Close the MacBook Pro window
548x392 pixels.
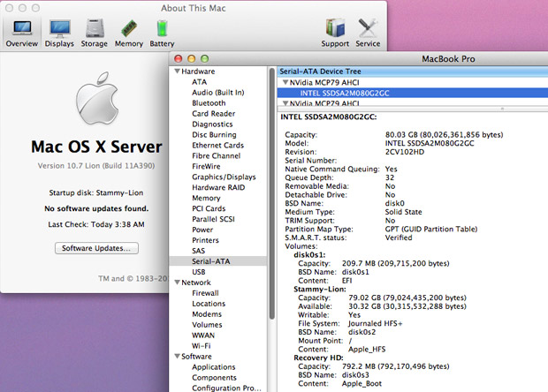pyautogui.click(x=179, y=58)
